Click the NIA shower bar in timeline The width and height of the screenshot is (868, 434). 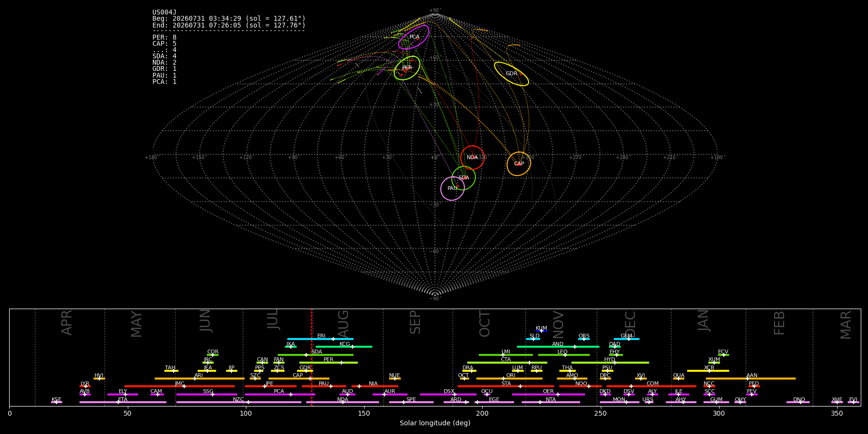point(375,386)
